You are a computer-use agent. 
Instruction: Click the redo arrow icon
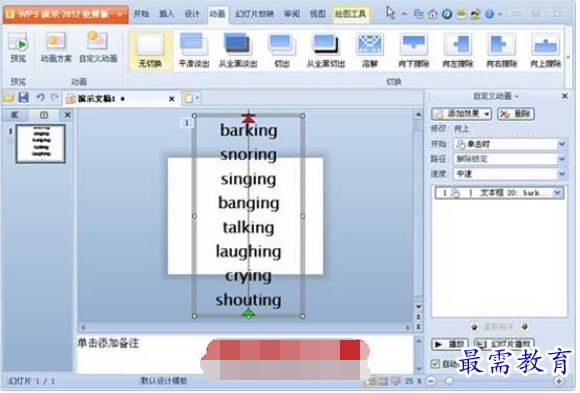[x=55, y=98]
